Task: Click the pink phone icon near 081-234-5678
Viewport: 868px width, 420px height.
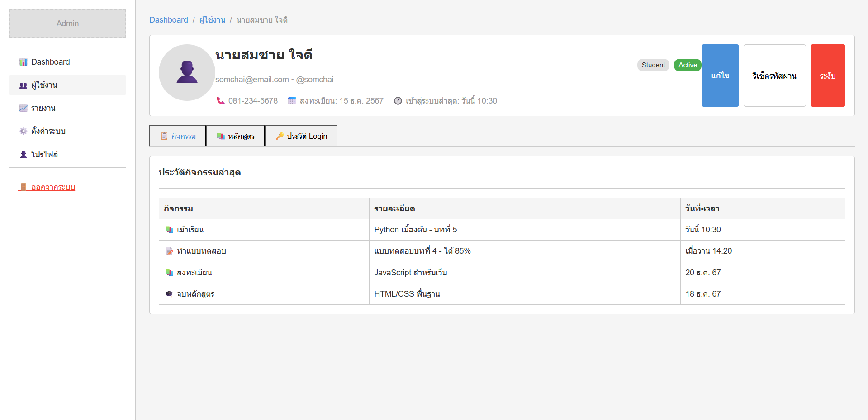Action: (x=221, y=101)
